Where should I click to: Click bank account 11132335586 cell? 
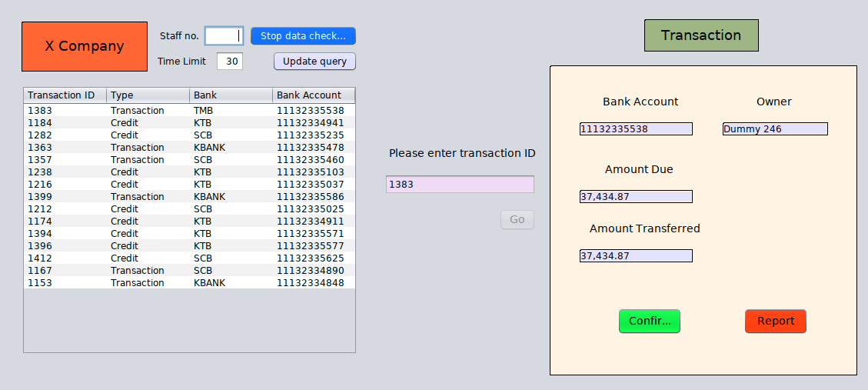(314, 197)
